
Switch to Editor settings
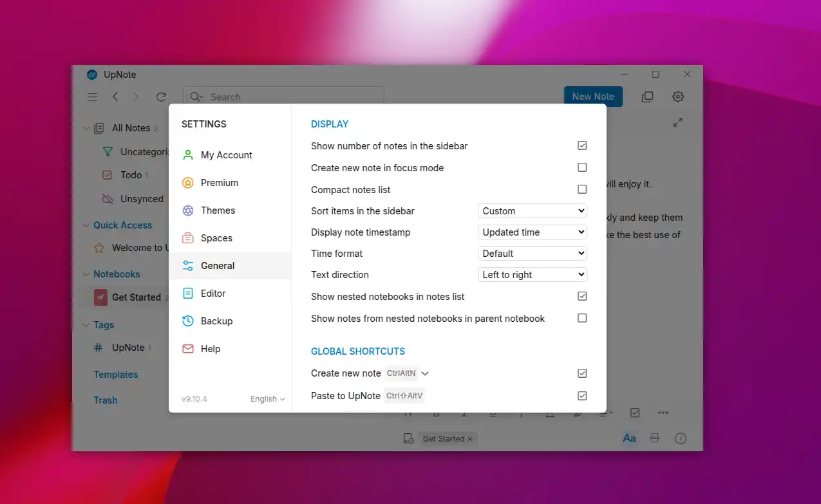tap(230, 294)
